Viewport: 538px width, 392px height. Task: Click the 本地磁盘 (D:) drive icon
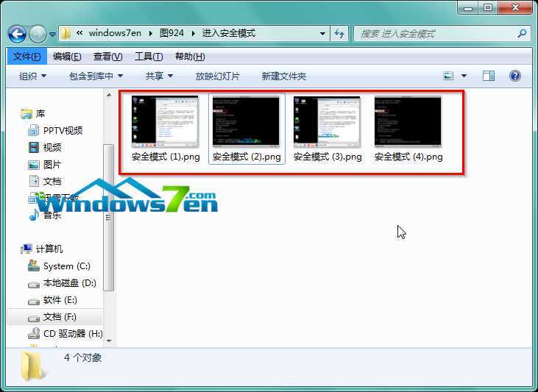[x=34, y=285]
